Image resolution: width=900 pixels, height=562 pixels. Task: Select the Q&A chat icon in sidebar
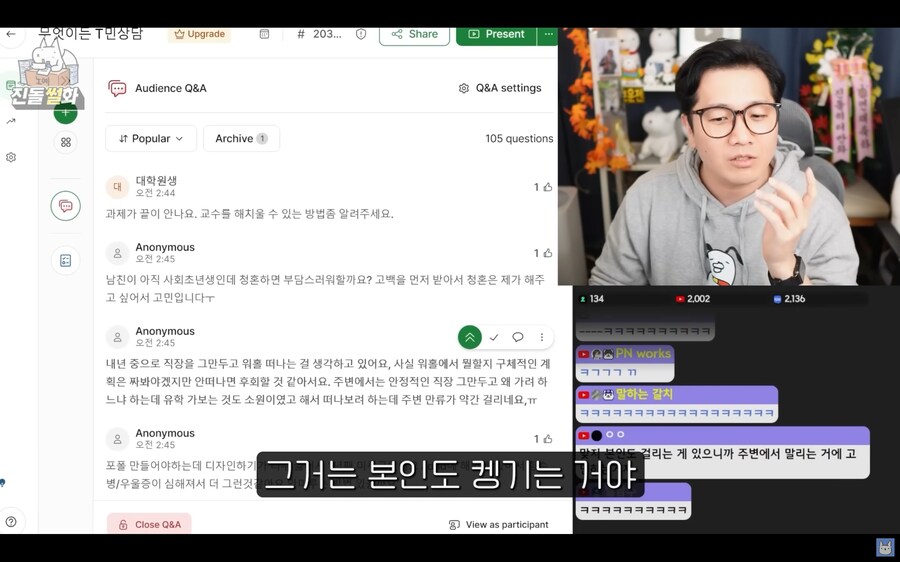pyautogui.click(x=65, y=206)
